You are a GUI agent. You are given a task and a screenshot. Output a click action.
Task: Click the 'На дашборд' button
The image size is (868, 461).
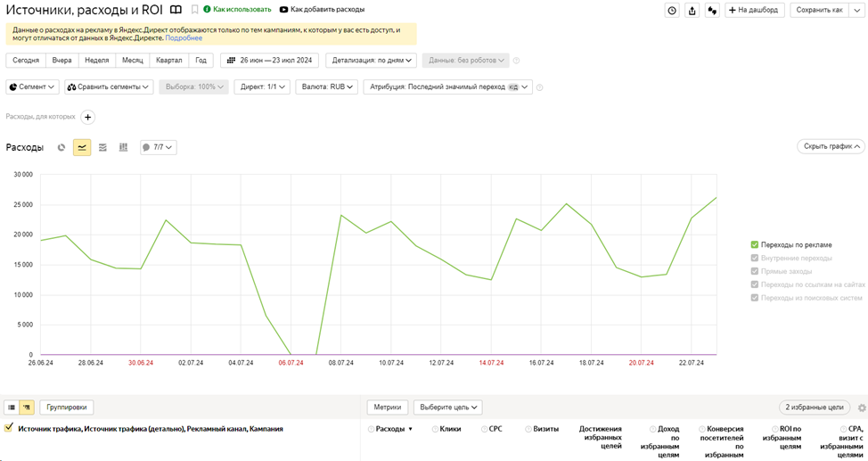click(754, 11)
